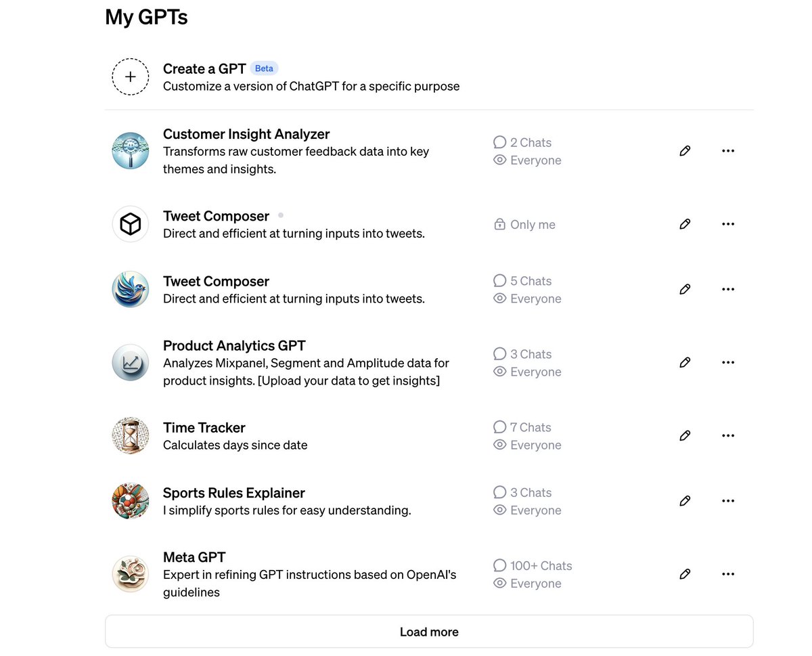Click 'I simplify sports rules' description
This screenshot has height=656, width=812.
pyautogui.click(x=287, y=510)
